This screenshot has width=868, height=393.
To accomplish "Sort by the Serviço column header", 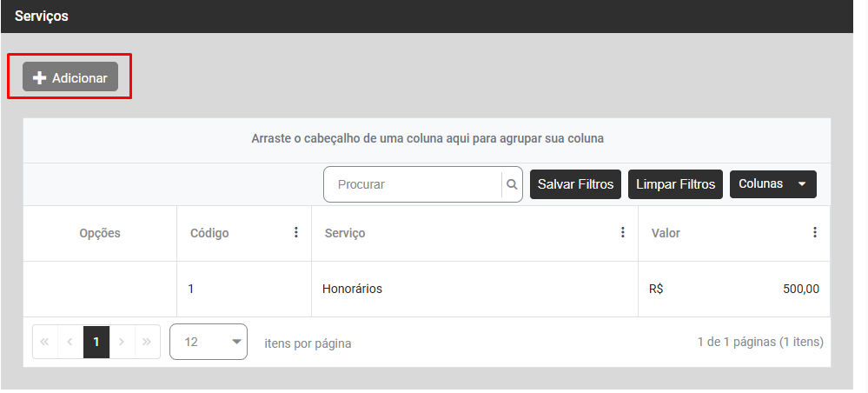I will click(345, 233).
